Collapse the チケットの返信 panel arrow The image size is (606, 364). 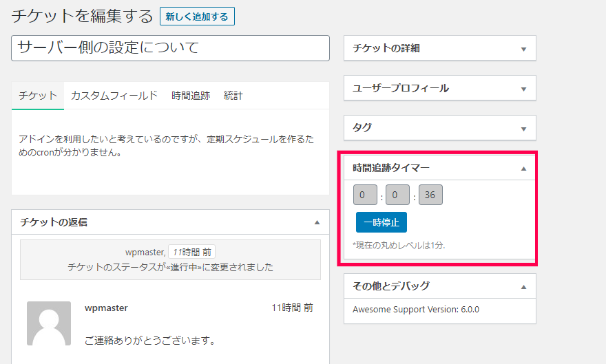click(317, 222)
